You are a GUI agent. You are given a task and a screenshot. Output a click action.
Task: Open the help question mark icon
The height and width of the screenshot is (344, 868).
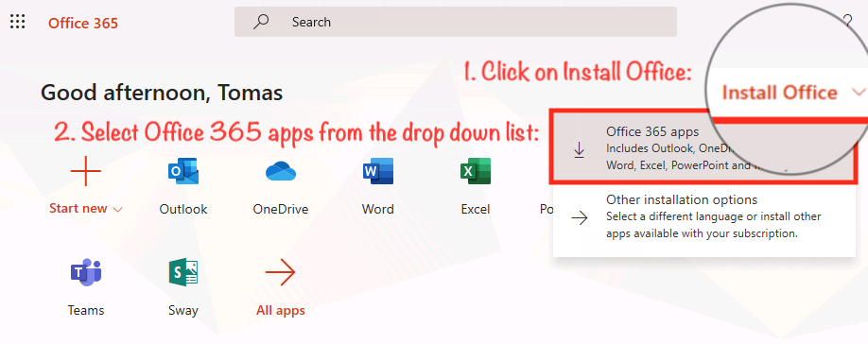click(847, 22)
